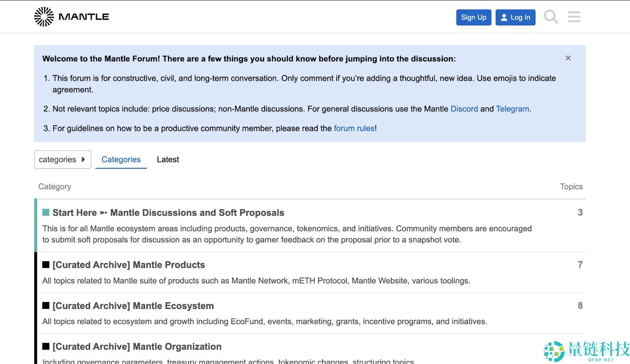Open the forum rules link
The width and height of the screenshot is (630, 364).
pos(354,128)
